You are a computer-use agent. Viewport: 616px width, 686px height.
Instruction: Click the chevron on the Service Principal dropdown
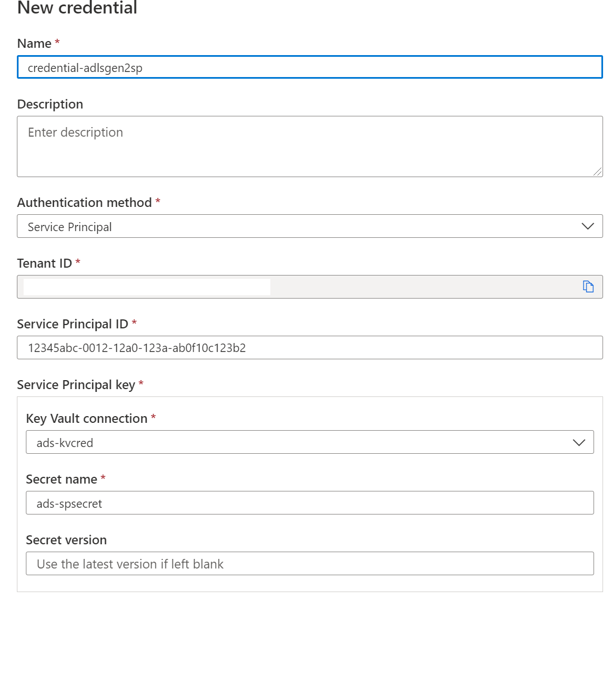coord(587,226)
